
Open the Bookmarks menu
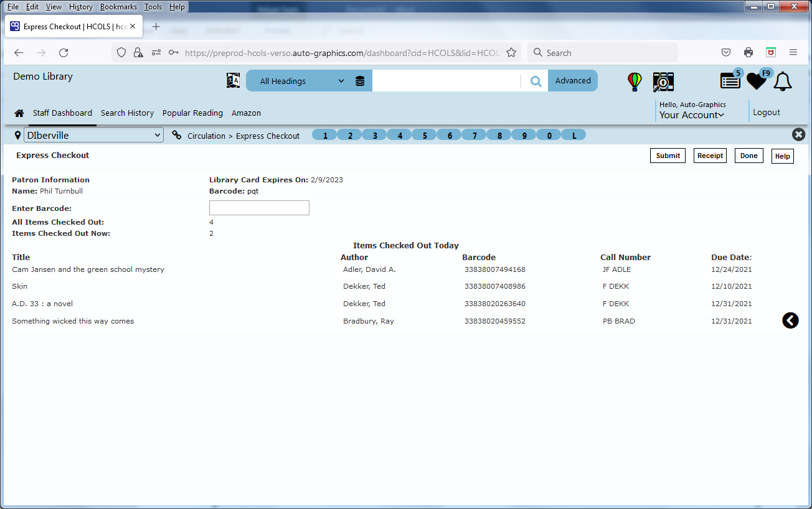click(118, 7)
